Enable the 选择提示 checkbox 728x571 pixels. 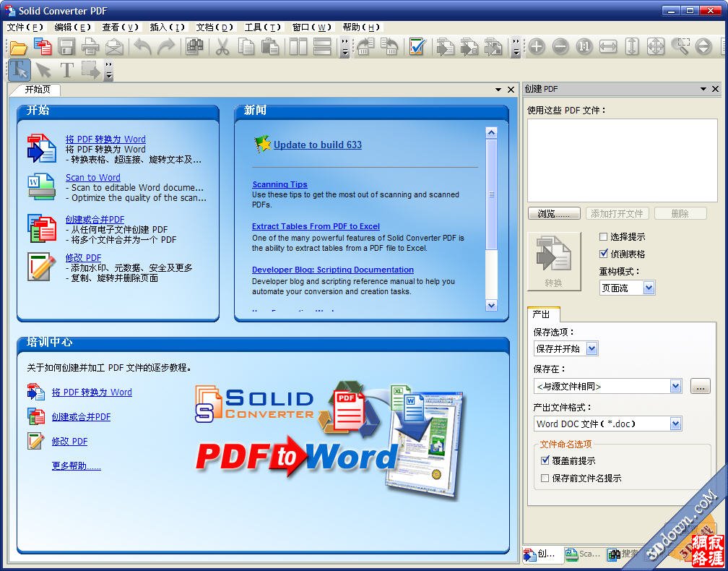tap(604, 237)
